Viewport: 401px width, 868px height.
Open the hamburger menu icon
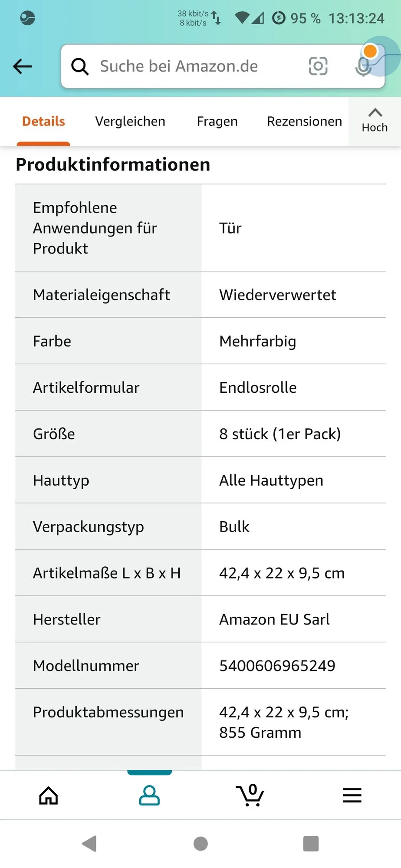[x=352, y=795]
